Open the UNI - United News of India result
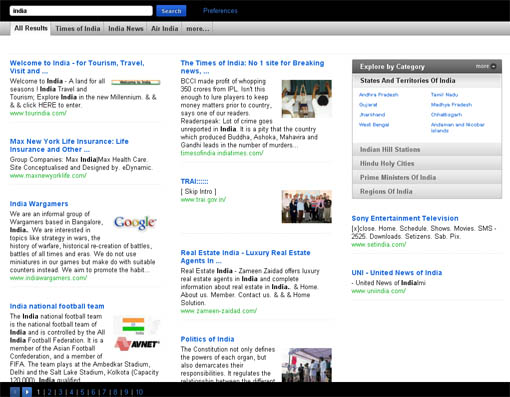The height and width of the screenshot is (397, 510). 397,273
